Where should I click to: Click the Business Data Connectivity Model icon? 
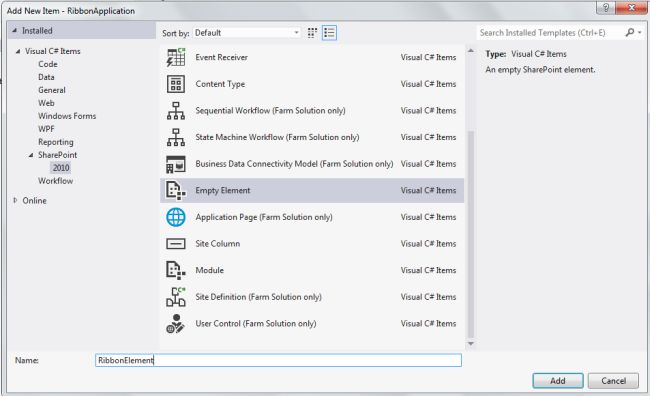coord(176,164)
